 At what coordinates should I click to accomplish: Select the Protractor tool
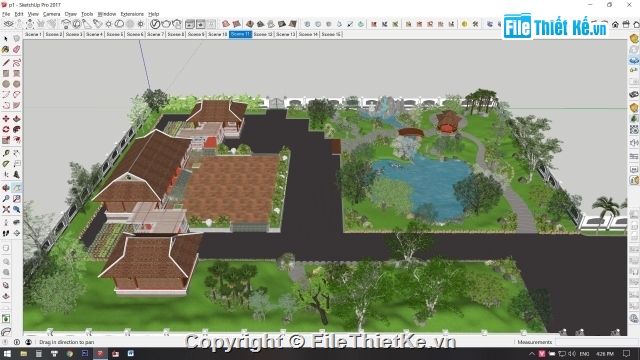(x=6, y=164)
